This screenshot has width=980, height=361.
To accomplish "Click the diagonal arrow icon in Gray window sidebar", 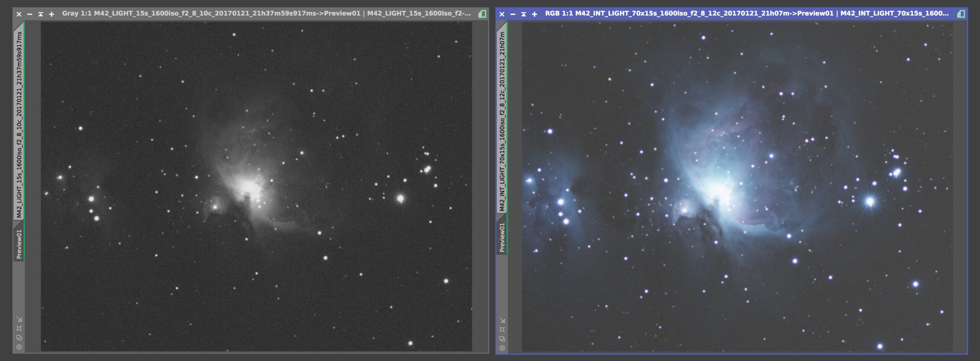I will [x=19, y=319].
